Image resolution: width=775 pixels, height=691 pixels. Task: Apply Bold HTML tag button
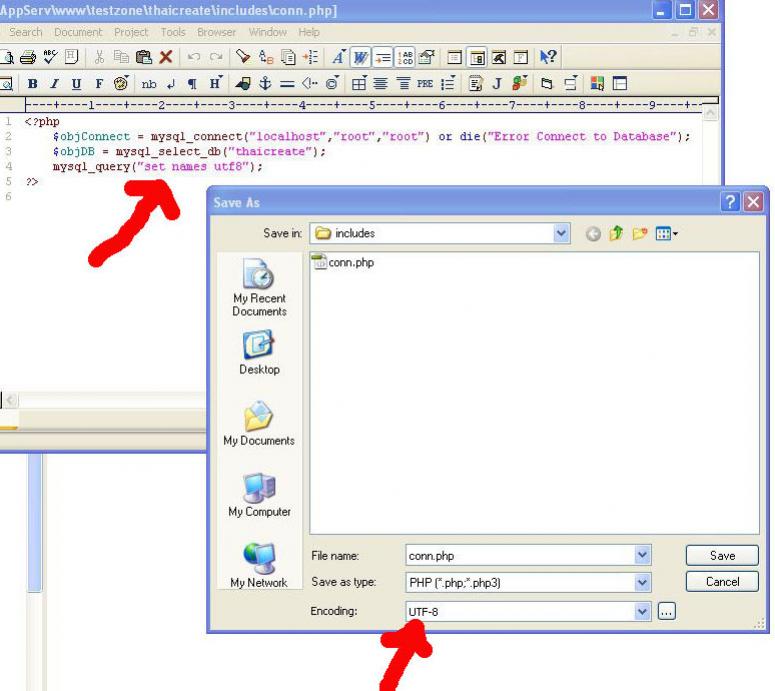pos(33,84)
